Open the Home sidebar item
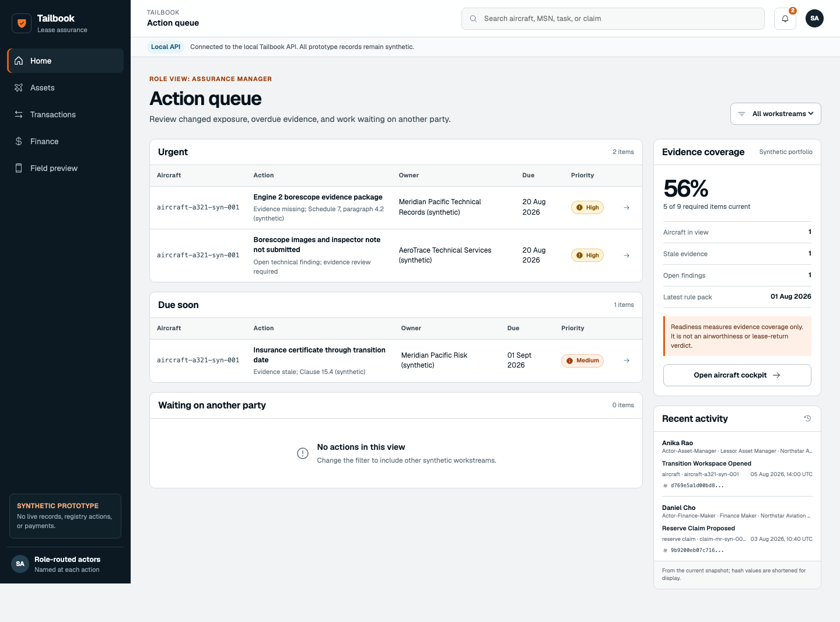 [x=65, y=61]
